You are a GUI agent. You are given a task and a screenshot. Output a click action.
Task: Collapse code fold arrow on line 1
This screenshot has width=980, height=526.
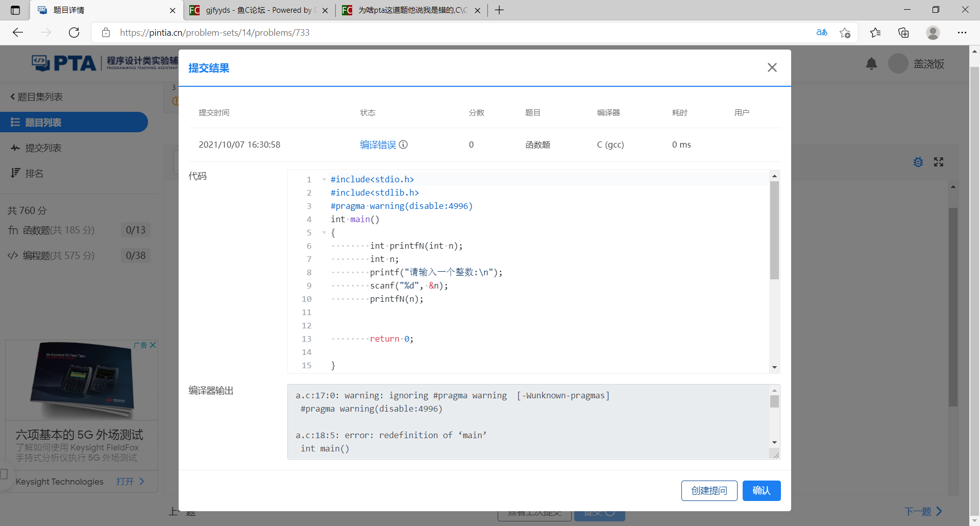pyautogui.click(x=324, y=179)
